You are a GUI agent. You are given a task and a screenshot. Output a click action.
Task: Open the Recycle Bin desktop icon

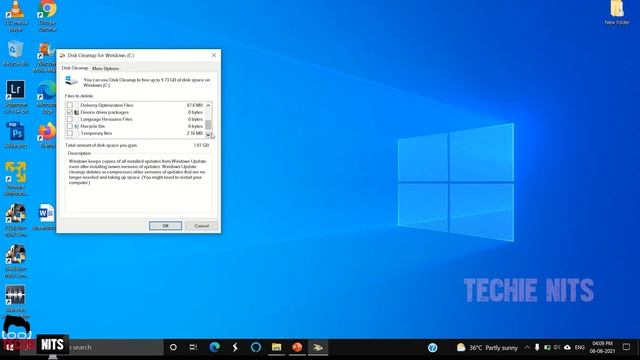16,53
